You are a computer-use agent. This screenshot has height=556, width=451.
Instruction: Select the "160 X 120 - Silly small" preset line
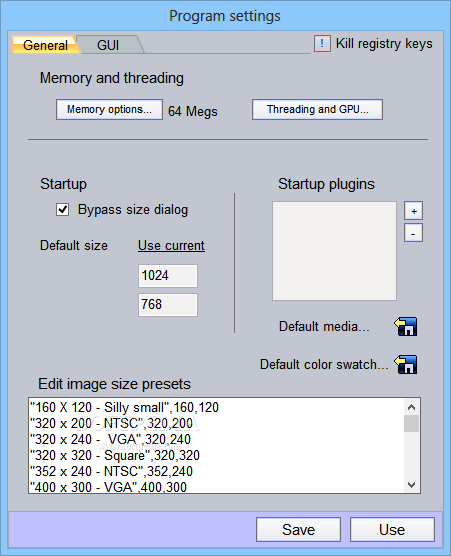tap(124, 407)
